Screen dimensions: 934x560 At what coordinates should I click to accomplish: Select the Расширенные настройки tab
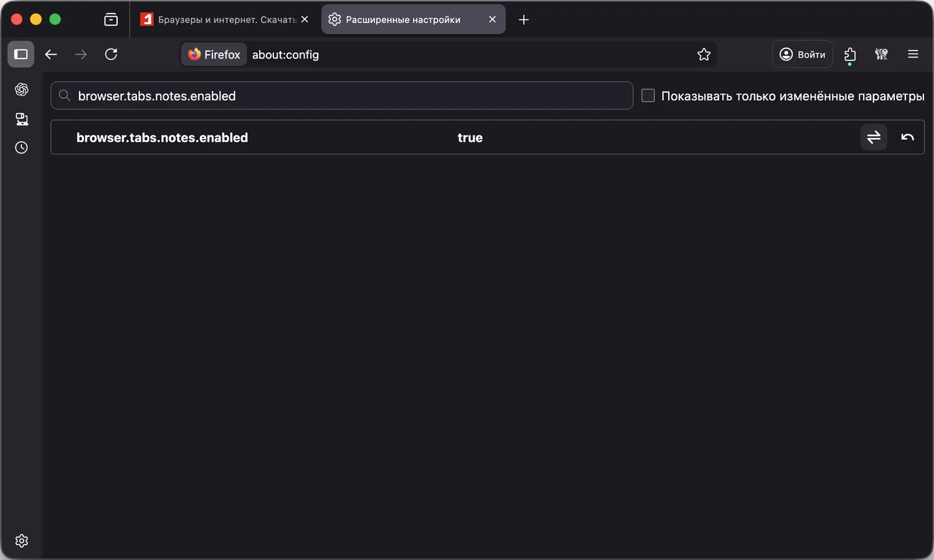pos(403,19)
